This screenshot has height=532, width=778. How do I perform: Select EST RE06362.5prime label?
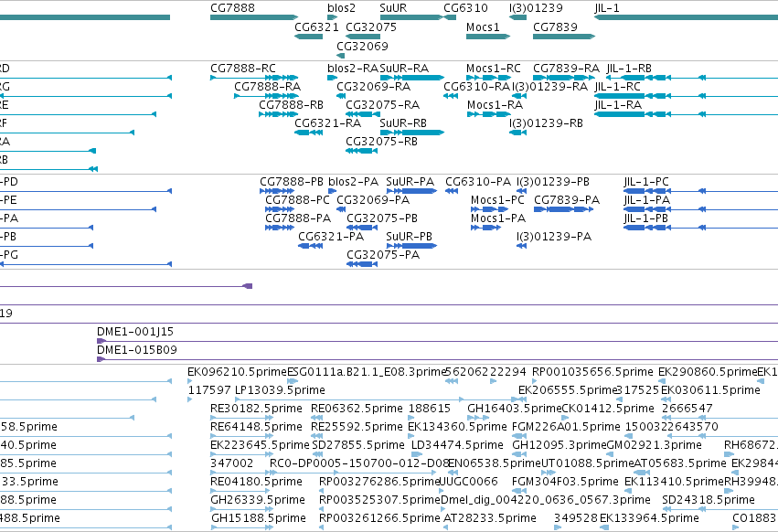[x=357, y=409]
